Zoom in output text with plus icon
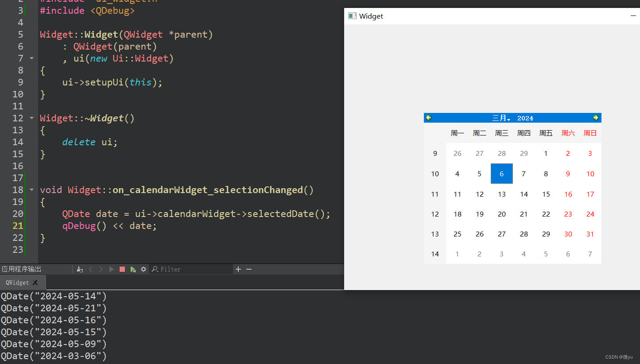The height and width of the screenshot is (364, 640). tap(238, 269)
